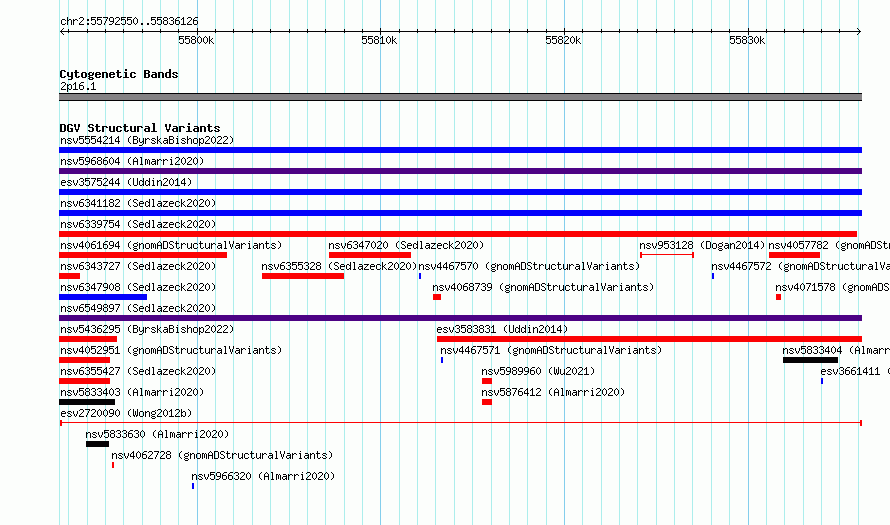Click the nsv4061694 gnomAD variant label
This screenshot has width=890, height=525.
click(x=171, y=245)
